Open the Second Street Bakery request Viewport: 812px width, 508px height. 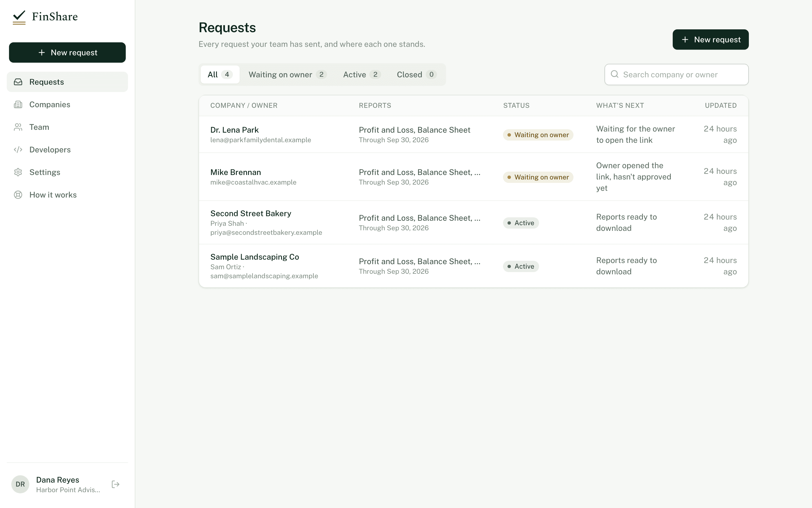(x=473, y=222)
